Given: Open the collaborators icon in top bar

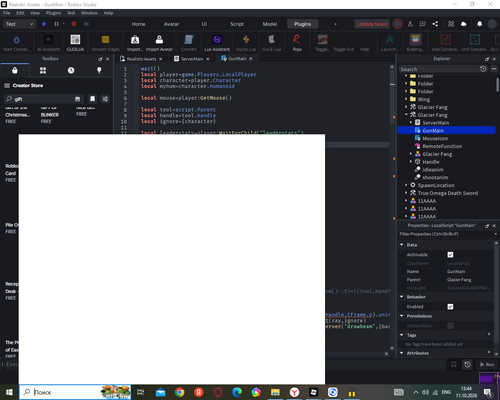Looking at the screenshot, I should click(410, 24).
